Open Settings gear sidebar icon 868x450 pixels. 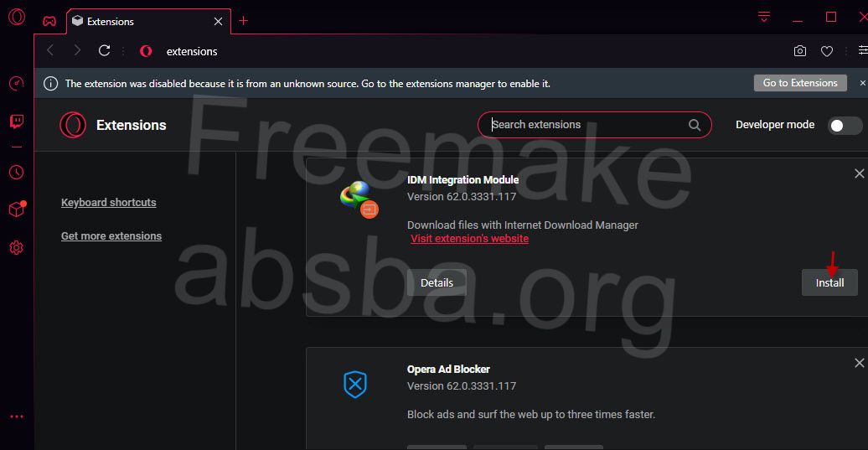pyautogui.click(x=17, y=247)
